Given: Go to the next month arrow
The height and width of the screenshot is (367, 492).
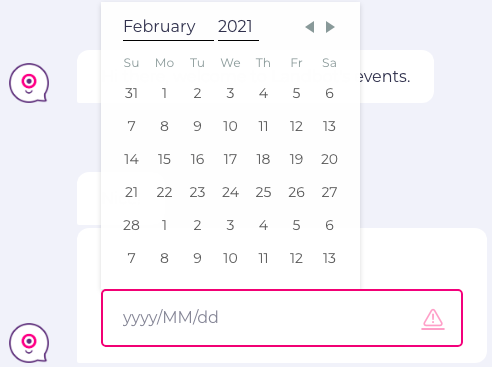Looking at the screenshot, I should click(x=330, y=27).
